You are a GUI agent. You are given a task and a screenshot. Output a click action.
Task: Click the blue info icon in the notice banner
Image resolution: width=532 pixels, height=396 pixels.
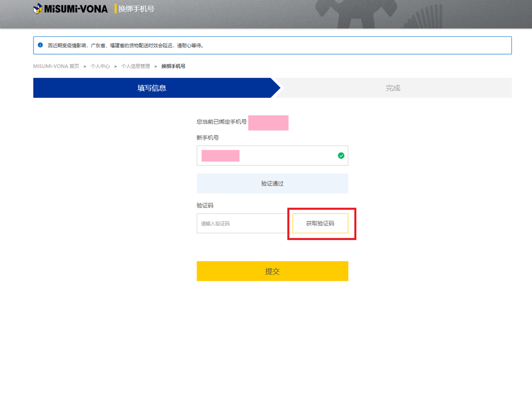point(40,45)
